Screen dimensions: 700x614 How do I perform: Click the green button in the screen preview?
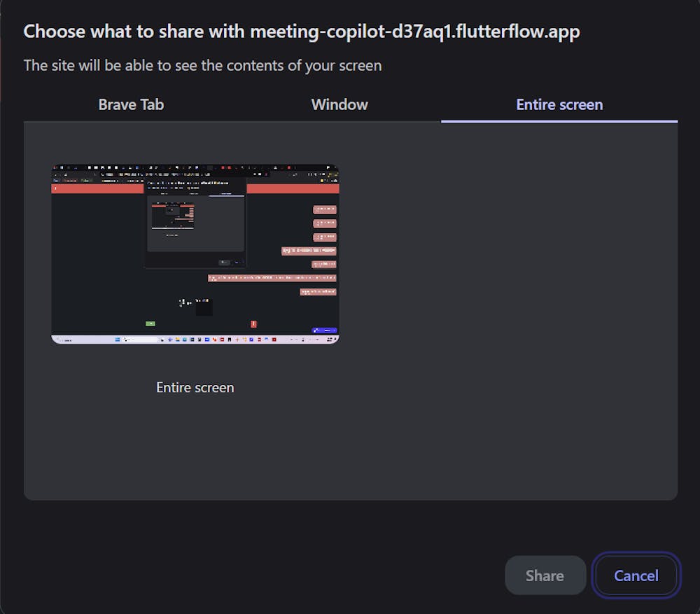pyautogui.click(x=150, y=323)
